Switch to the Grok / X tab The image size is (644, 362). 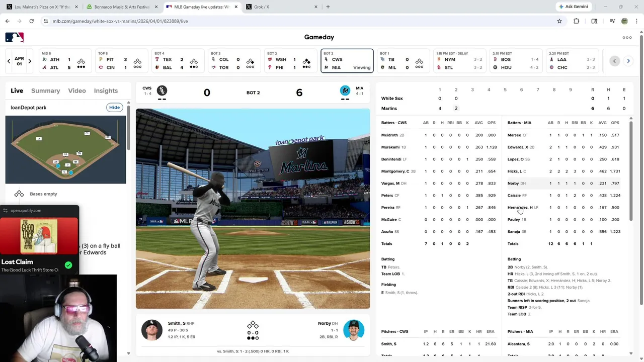coord(282,7)
